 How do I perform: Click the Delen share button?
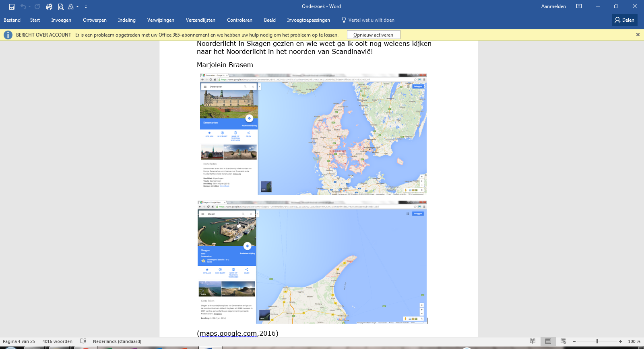pos(624,20)
